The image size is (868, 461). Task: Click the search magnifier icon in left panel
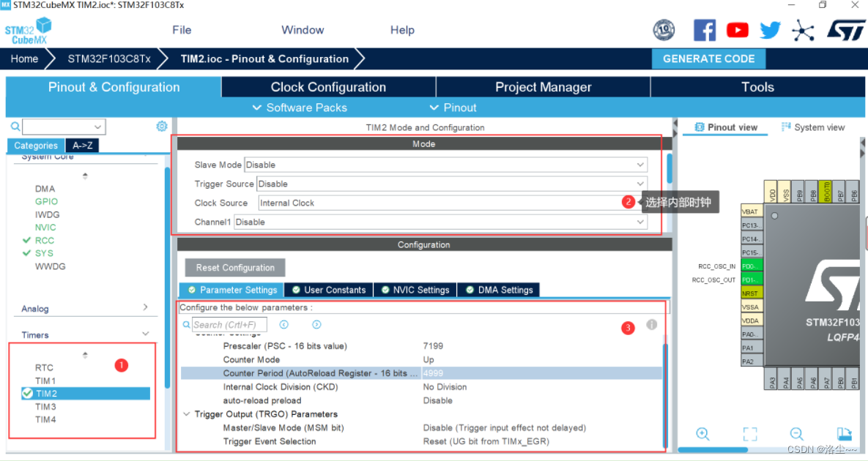(x=15, y=127)
